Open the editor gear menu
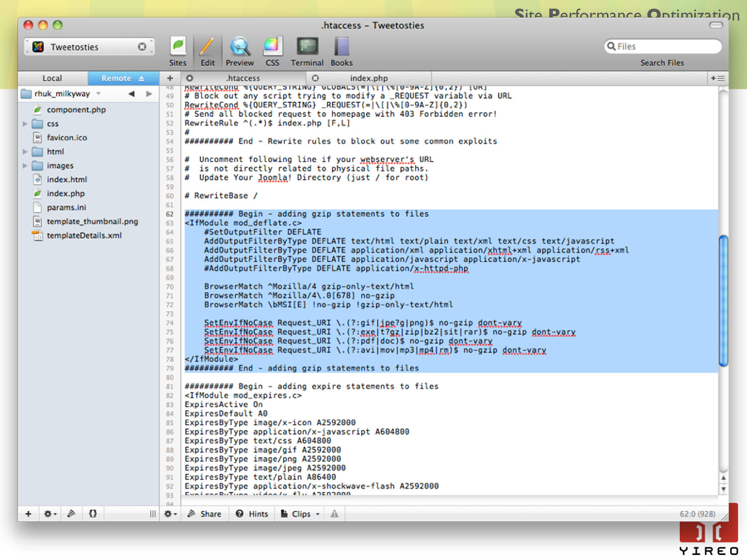 tap(170, 514)
